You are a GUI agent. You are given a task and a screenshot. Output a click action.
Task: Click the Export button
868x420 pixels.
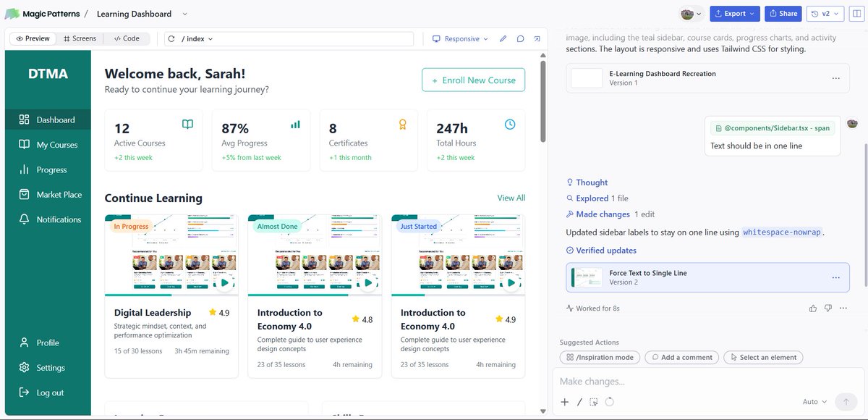point(734,13)
